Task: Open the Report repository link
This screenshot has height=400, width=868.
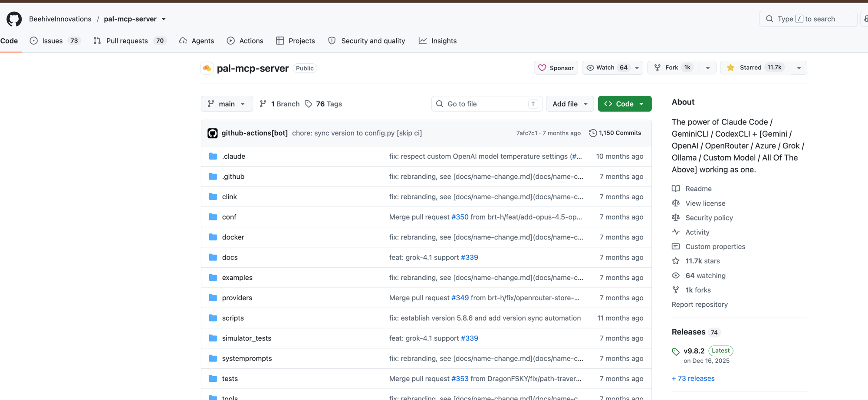Action: (x=700, y=305)
